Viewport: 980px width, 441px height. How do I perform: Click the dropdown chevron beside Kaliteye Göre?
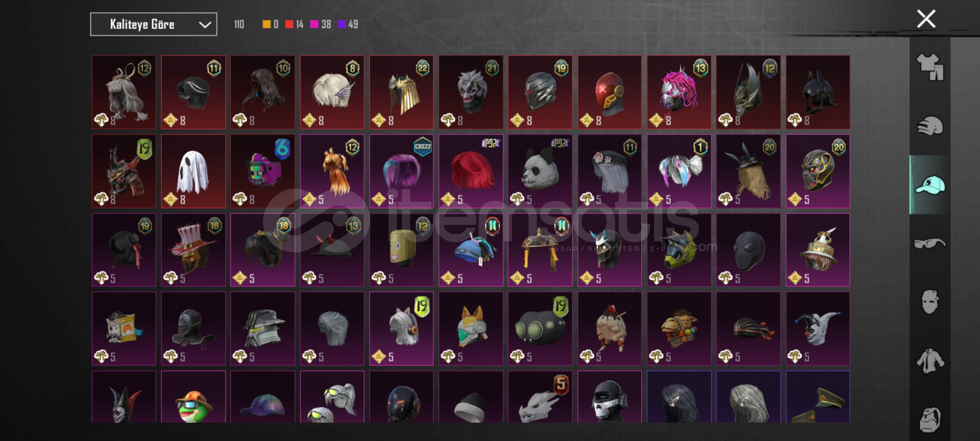tap(205, 25)
